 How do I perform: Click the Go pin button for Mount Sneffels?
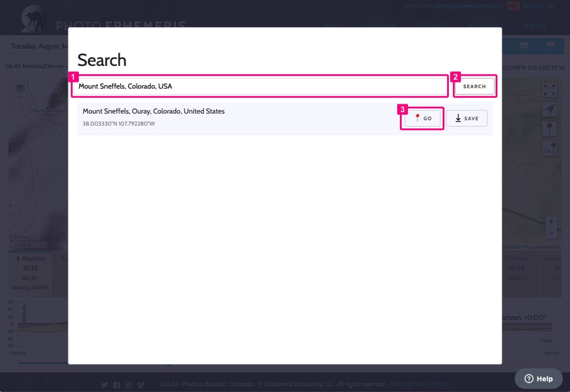(x=422, y=118)
